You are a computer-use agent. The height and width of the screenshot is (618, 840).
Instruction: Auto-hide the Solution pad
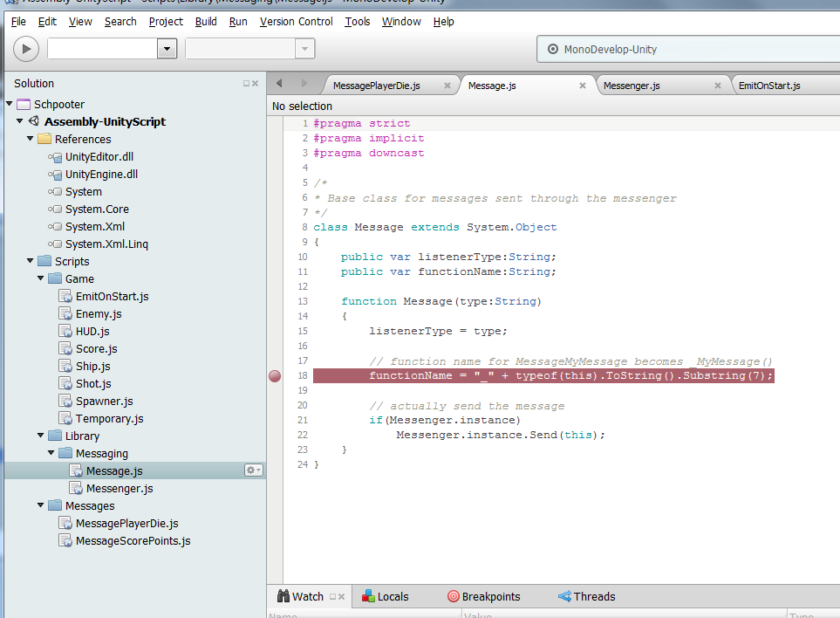[x=247, y=84]
